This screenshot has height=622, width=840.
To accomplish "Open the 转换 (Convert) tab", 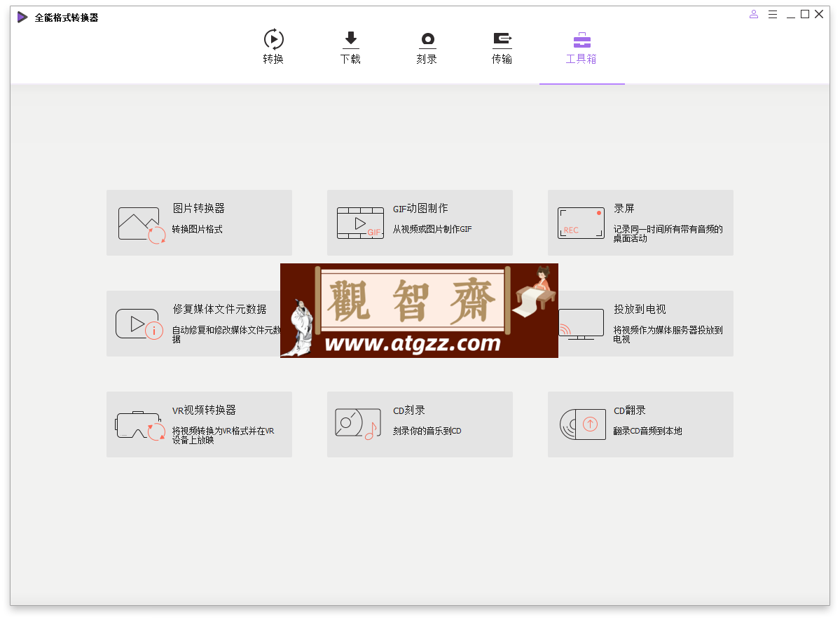I will [x=273, y=47].
